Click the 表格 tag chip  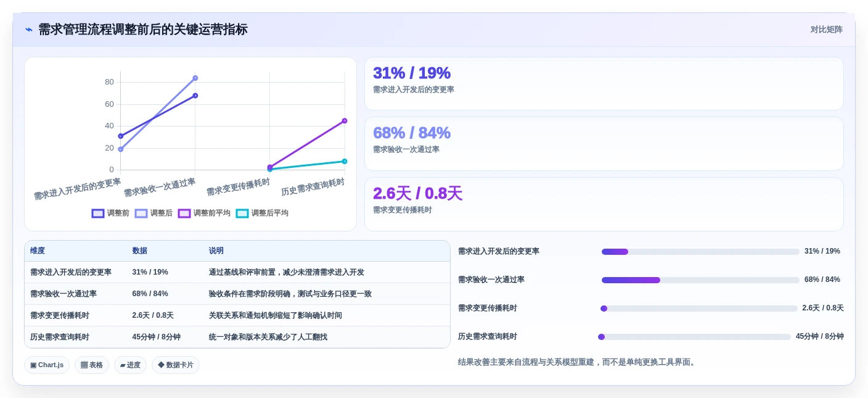(92, 365)
